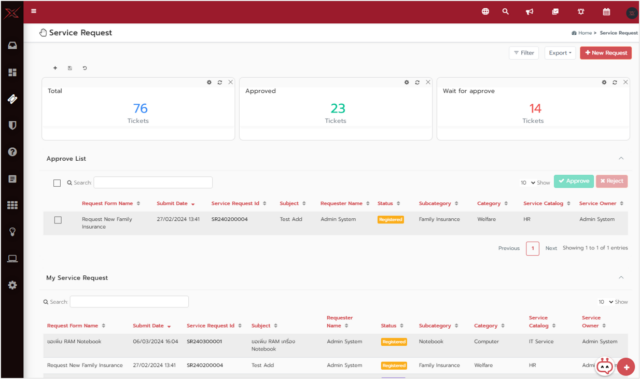640x379 pixels.
Task: Collapse the My Service Request section
Action: click(621, 277)
